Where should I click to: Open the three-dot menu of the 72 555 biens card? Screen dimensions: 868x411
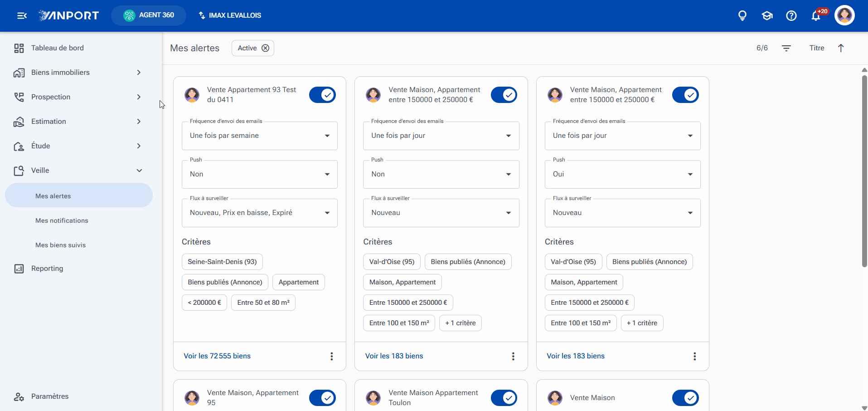(332, 356)
